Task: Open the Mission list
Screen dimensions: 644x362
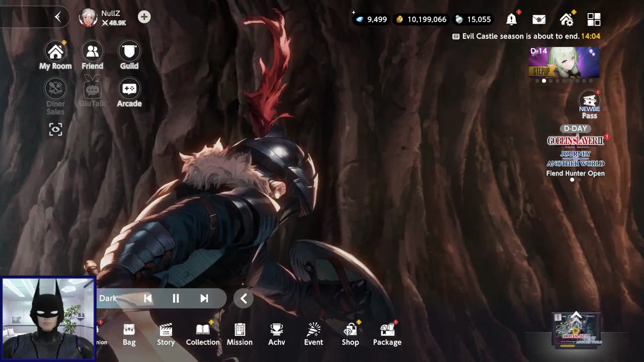Action: pos(239,334)
